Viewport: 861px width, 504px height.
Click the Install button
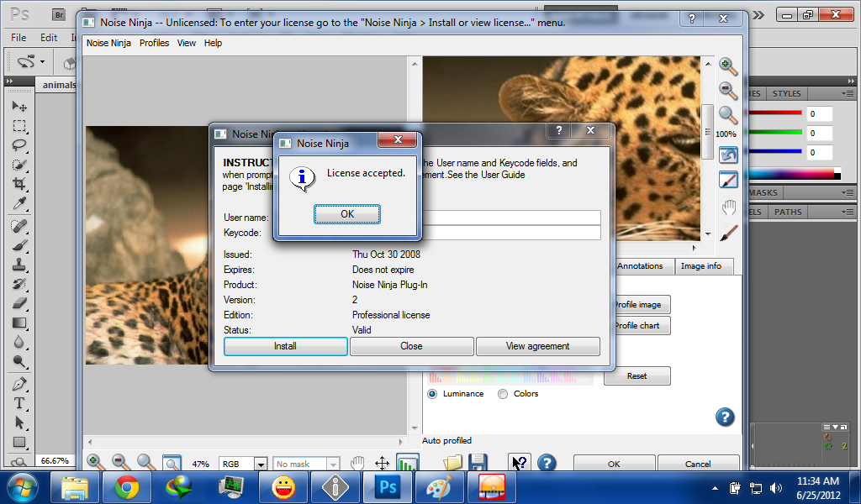(286, 346)
